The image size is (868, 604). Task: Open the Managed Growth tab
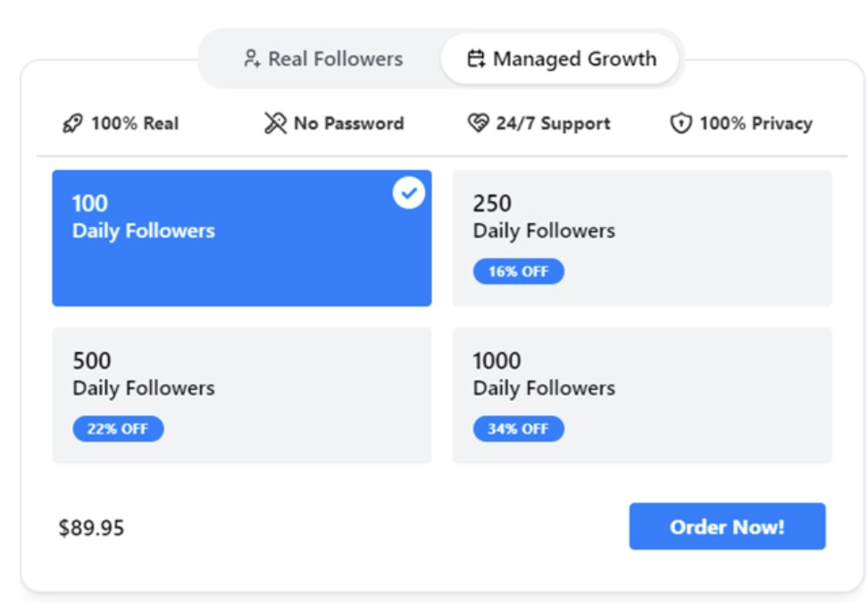[562, 60]
